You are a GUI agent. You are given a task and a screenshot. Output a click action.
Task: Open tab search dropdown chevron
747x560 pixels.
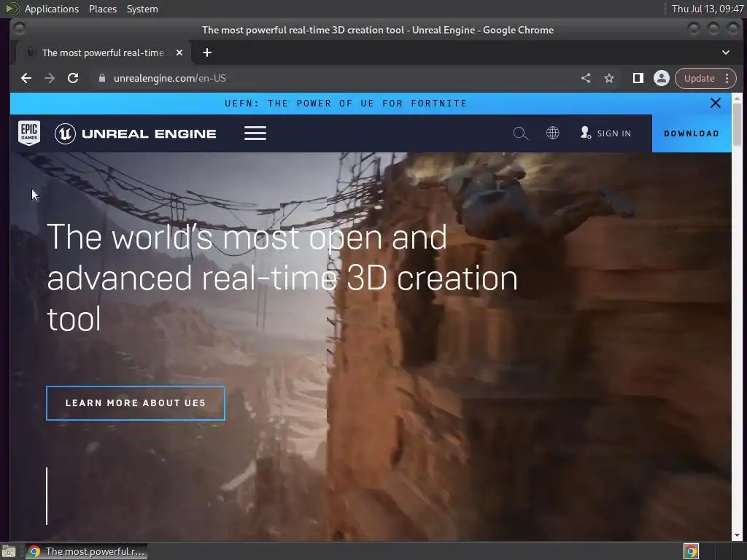[x=726, y=52]
